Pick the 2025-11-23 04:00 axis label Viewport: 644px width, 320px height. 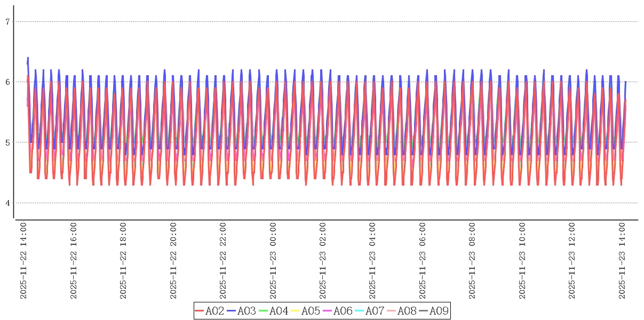(372, 261)
